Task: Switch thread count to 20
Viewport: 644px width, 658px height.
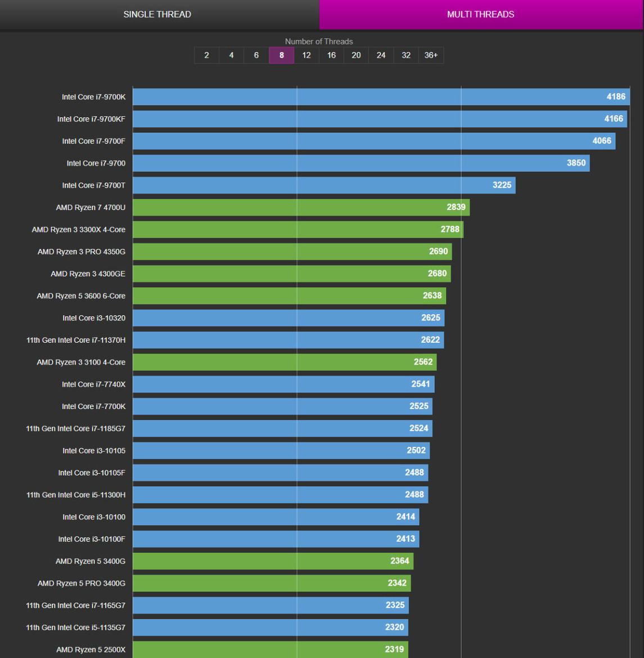Action: [x=356, y=55]
